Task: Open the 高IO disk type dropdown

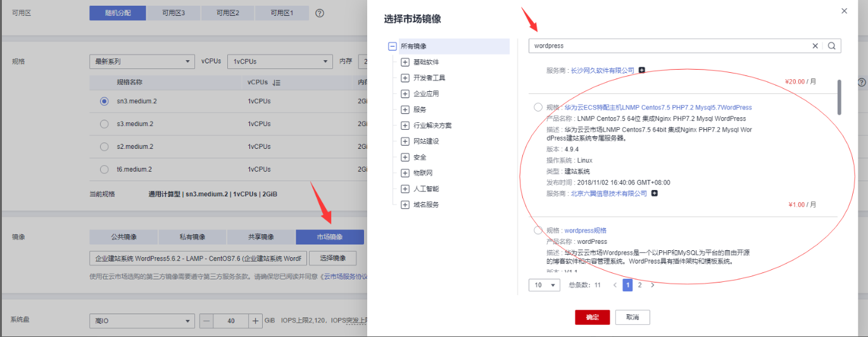Action: [x=142, y=321]
